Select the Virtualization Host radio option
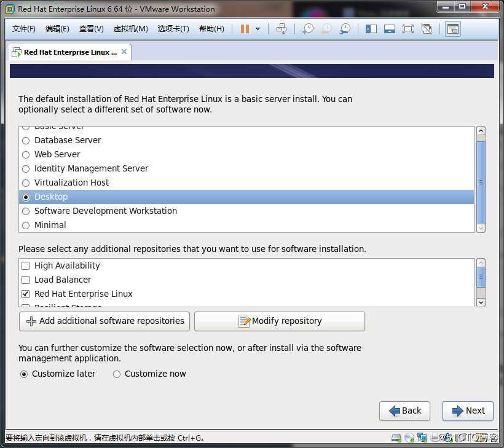This screenshot has height=448, width=504. (26, 183)
